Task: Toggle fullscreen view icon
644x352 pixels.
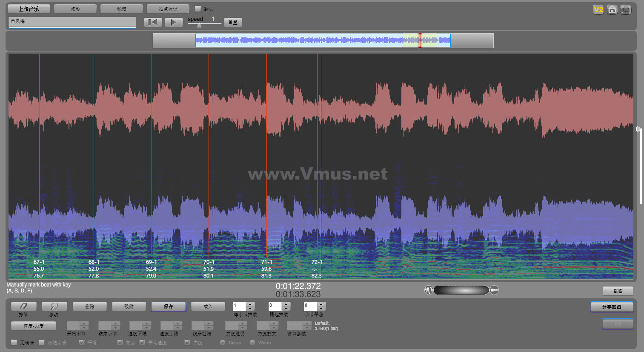Action: click(x=626, y=9)
